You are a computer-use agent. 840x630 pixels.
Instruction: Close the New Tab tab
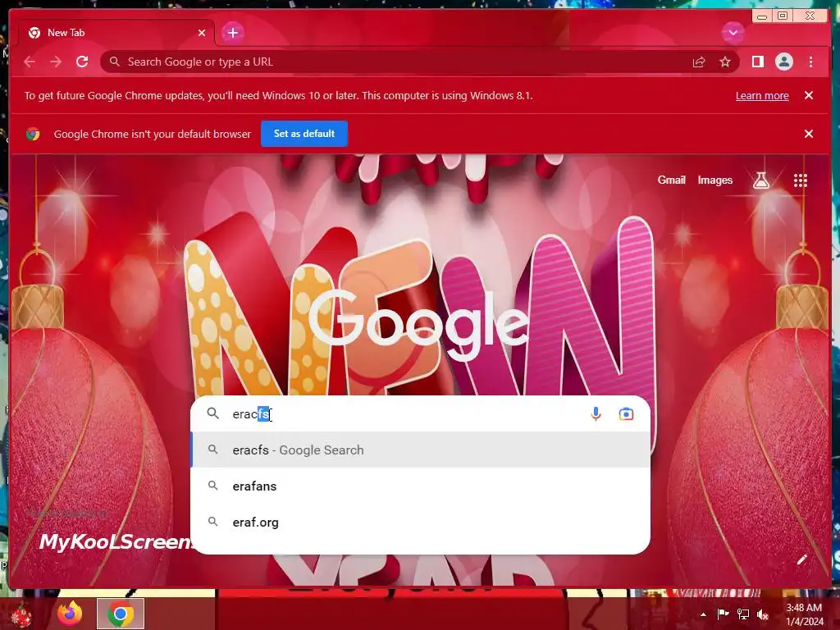pyautogui.click(x=202, y=33)
